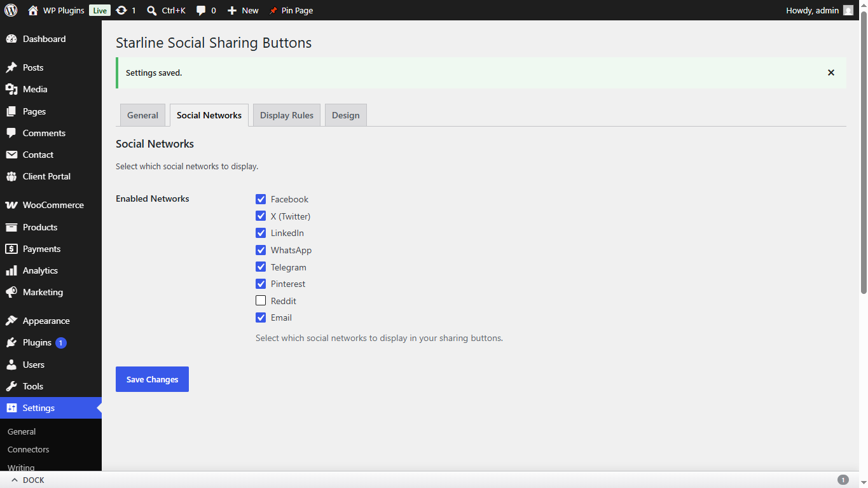Click the Posts pushpin icon
The image size is (868, 488).
tap(11, 67)
